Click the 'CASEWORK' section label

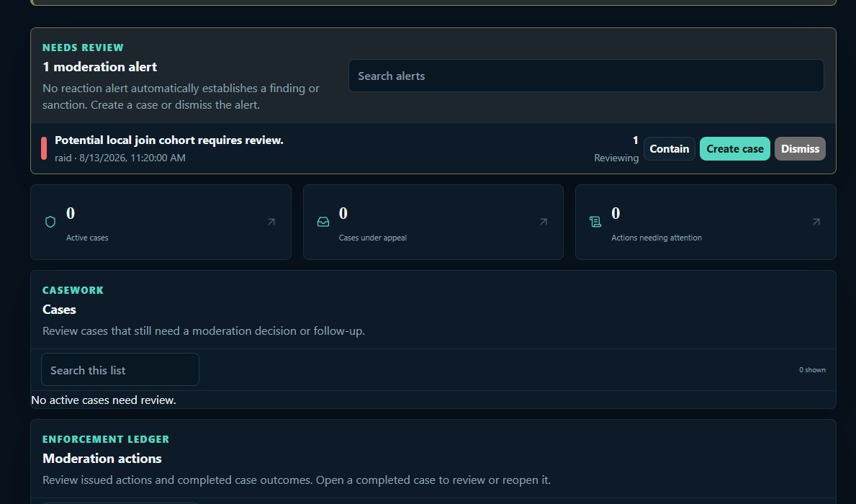tap(73, 290)
